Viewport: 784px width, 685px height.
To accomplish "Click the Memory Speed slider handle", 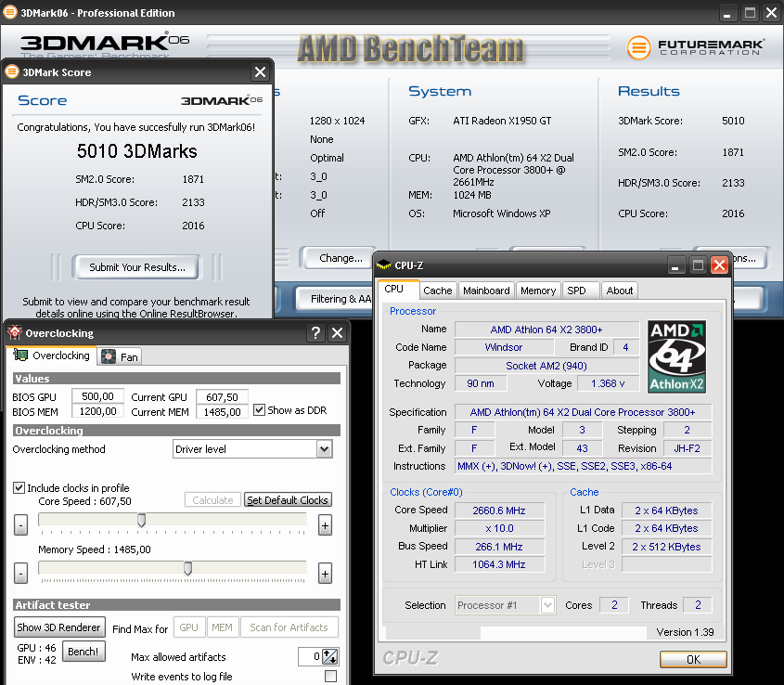I will 188,568.
